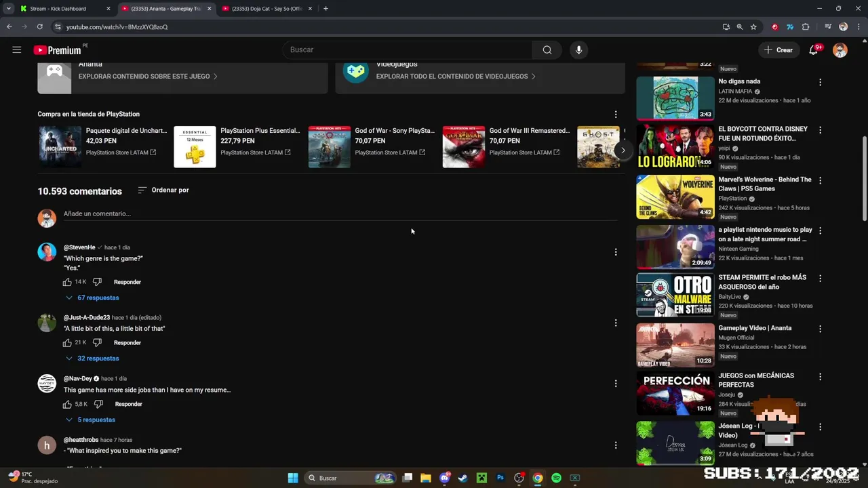Open Windows Start menu
This screenshot has width=868, height=488.
(293, 478)
